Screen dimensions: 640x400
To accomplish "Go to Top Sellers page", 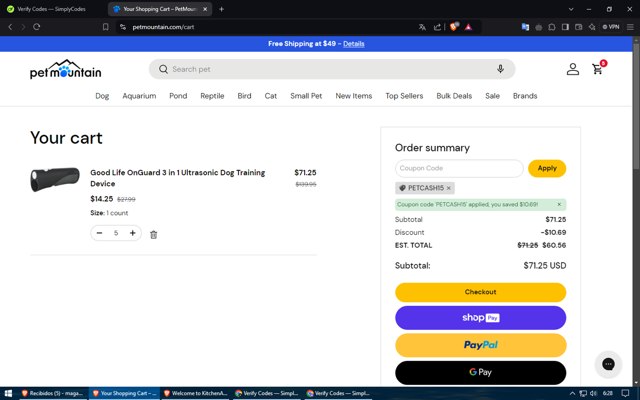I will point(404,96).
